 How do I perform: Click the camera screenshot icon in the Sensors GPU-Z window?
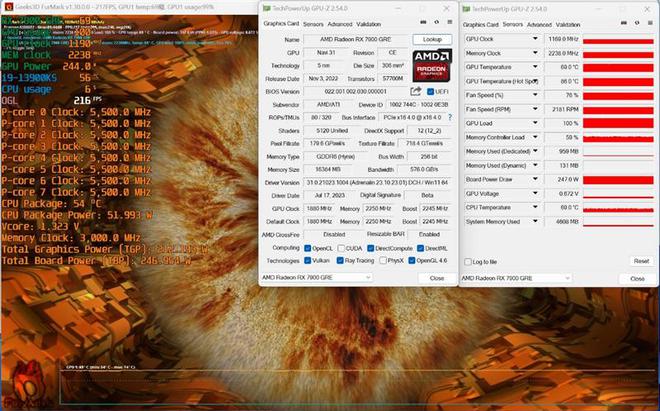point(624,23)
